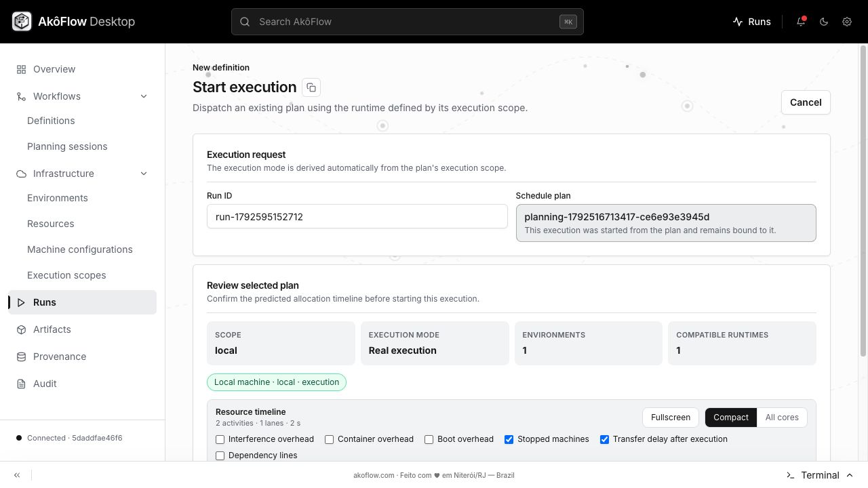Open timeline Fullscreen

pyautogui.click(x=671, y=418)
